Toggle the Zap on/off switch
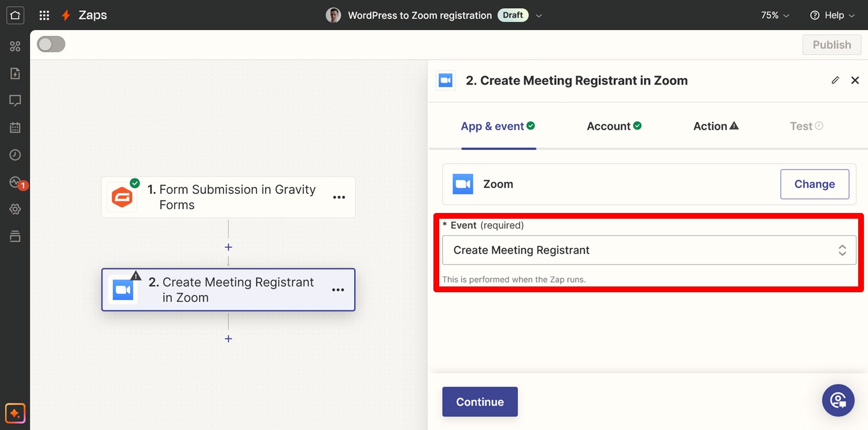The image size is (868, 430). click(x=51, y=45)
